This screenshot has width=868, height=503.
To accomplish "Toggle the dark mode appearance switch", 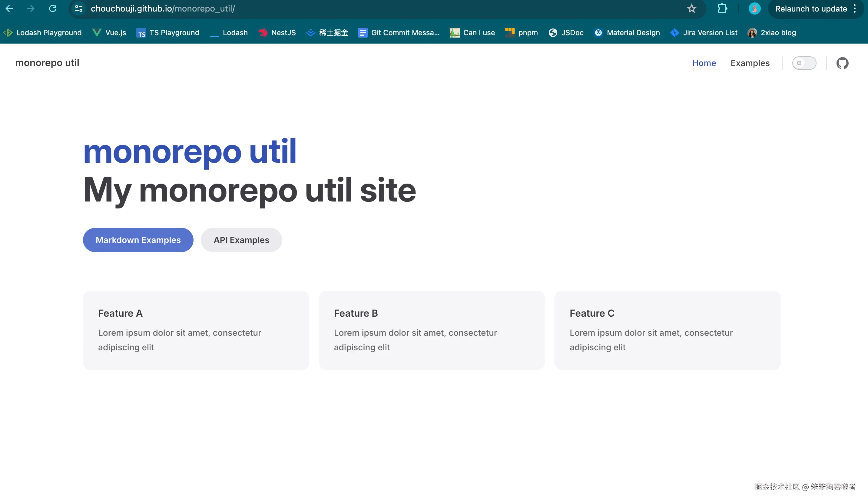I will point(804,63).
